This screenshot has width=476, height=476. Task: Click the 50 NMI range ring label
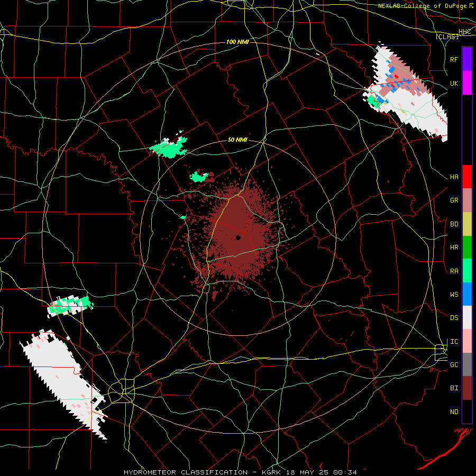pyautogui.click(x=237, y=140)
